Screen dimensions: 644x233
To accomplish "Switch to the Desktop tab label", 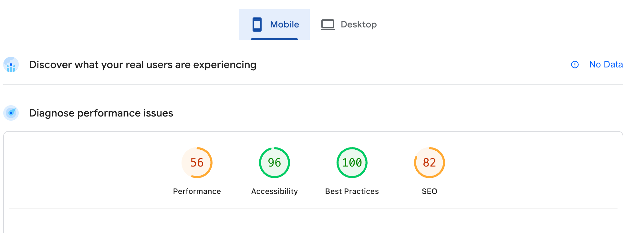I will (x=358, y=25).
